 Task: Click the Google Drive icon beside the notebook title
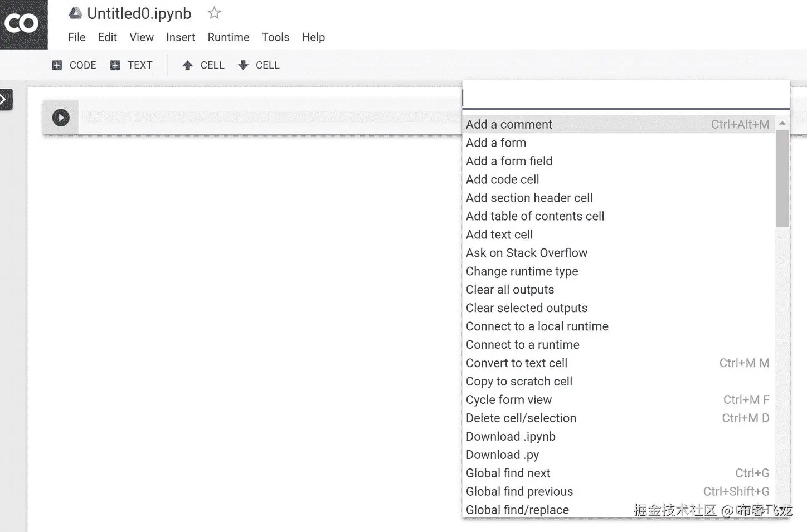pyautogui.click(x=75, y=13)
